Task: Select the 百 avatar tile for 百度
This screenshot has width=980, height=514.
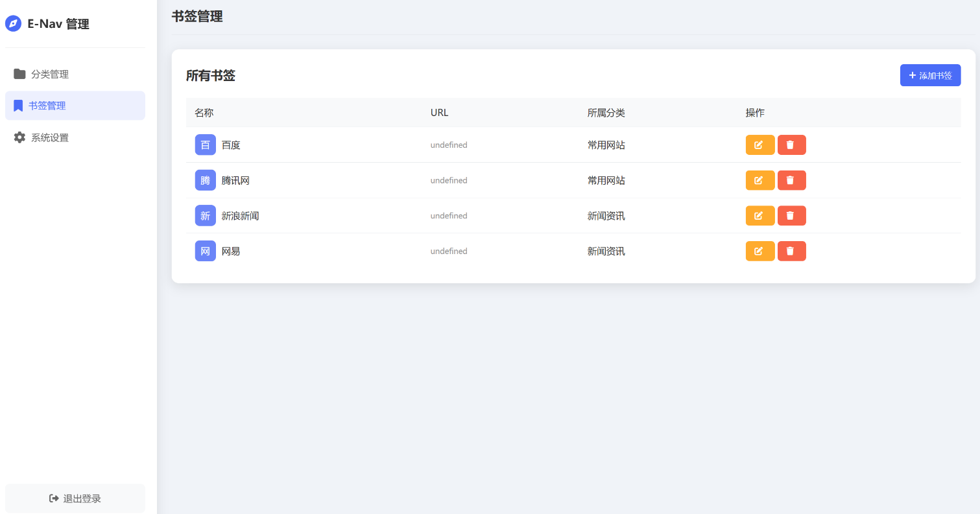Action: 205,145
